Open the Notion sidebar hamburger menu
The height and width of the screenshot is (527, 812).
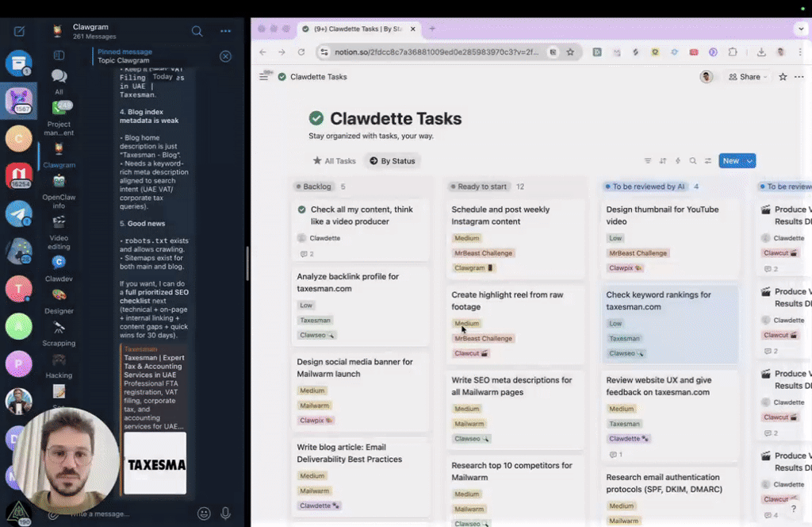[263, 77]
